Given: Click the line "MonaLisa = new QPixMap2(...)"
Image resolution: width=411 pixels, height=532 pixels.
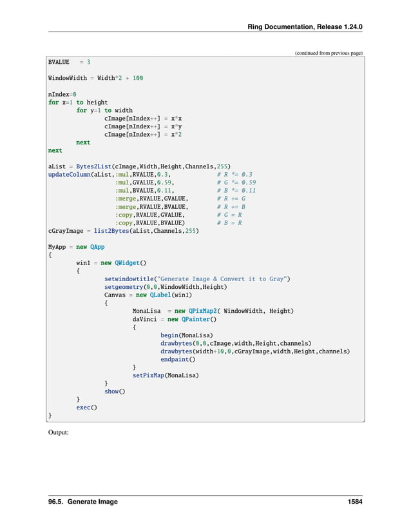Looking at the screenshot, I should tap(213, 311).
